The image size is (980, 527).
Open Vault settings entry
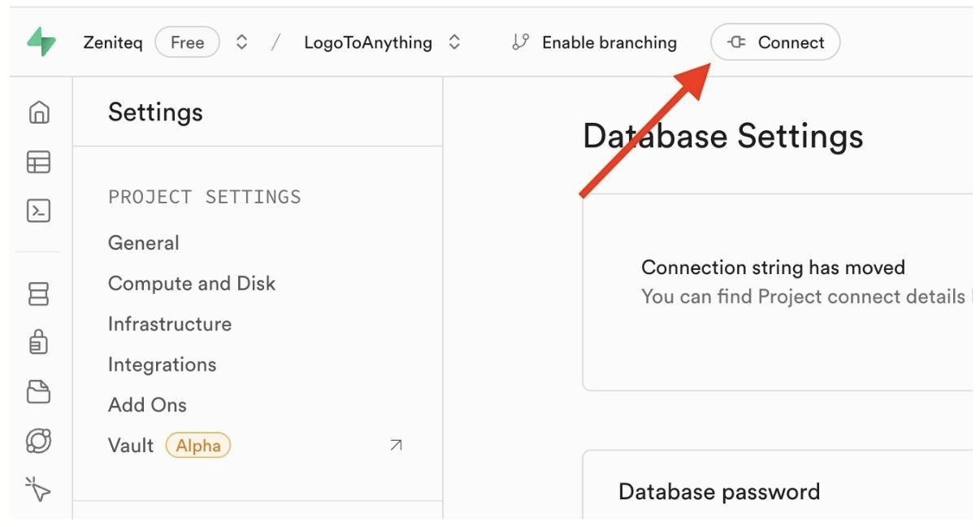(x=131, y=446)
